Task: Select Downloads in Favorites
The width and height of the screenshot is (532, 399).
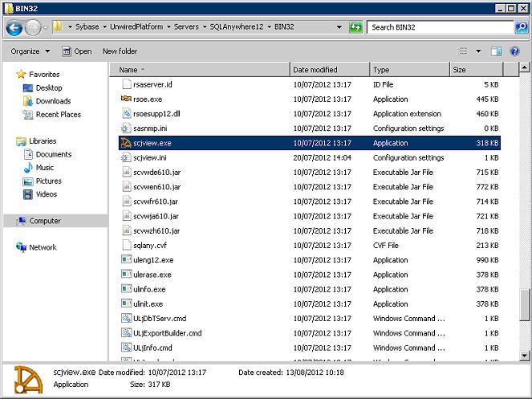Action: coord(53,101)
